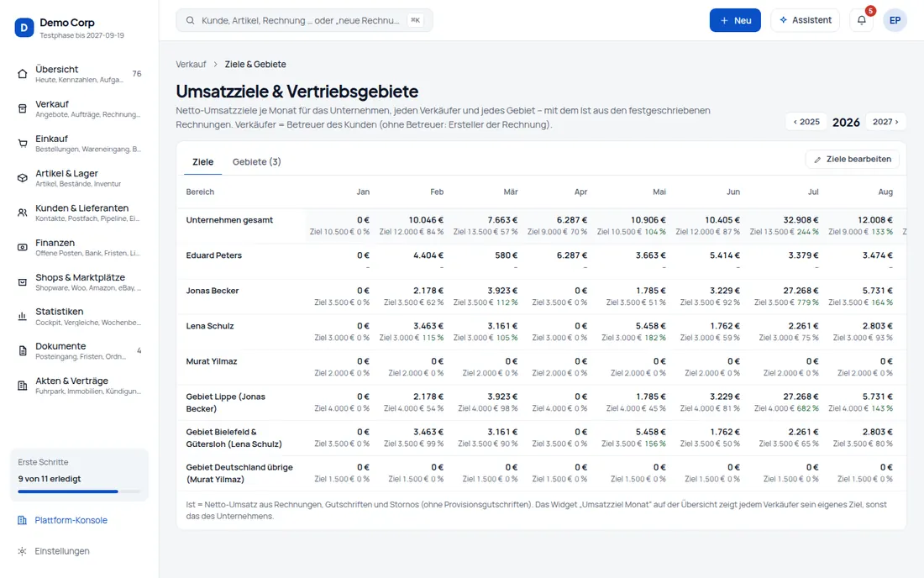Click the Statistiken bar chart icon
This screenshot has height=578, width=924.
tap(23, 317)
